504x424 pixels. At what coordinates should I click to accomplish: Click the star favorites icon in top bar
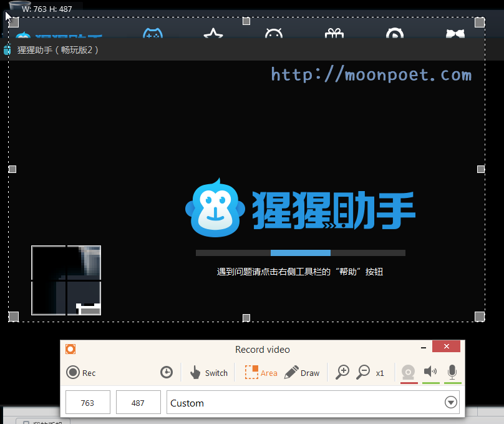click(x=213, y=34)
